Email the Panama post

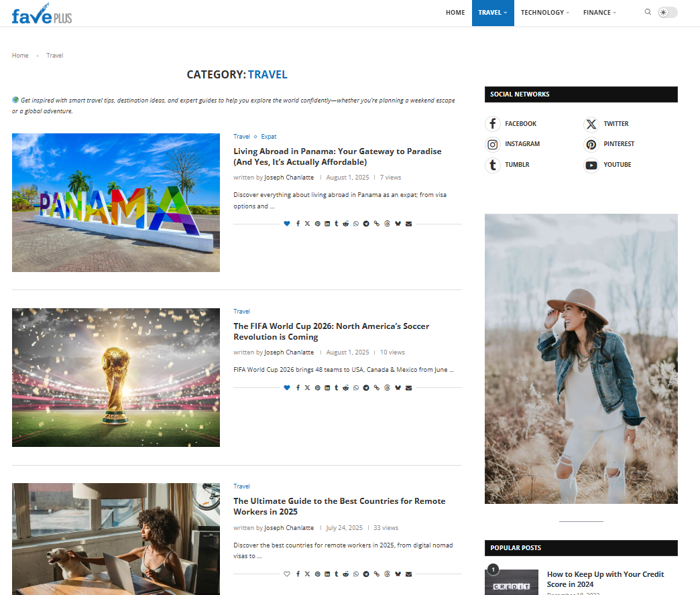(x=408, y=223)
